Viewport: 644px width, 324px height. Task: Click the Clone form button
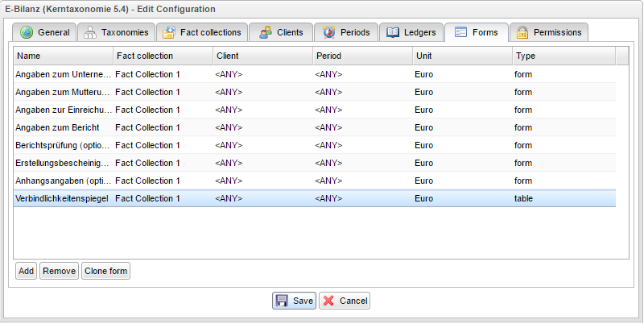[x=105, y=271]
